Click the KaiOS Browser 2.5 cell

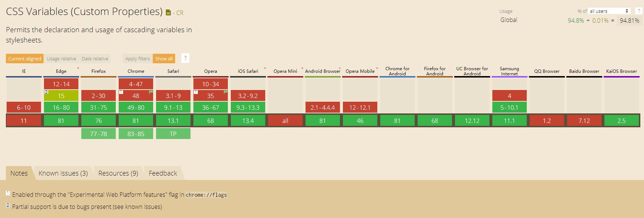tap(622, 121)
